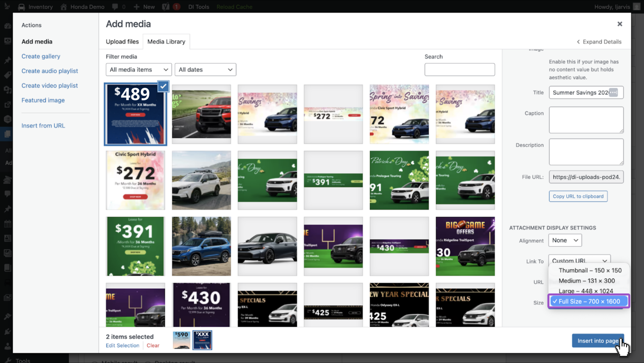The height and width of the screenshot is (363, 644).
Task: Click Insert into page button
Action: click(598, 341)
